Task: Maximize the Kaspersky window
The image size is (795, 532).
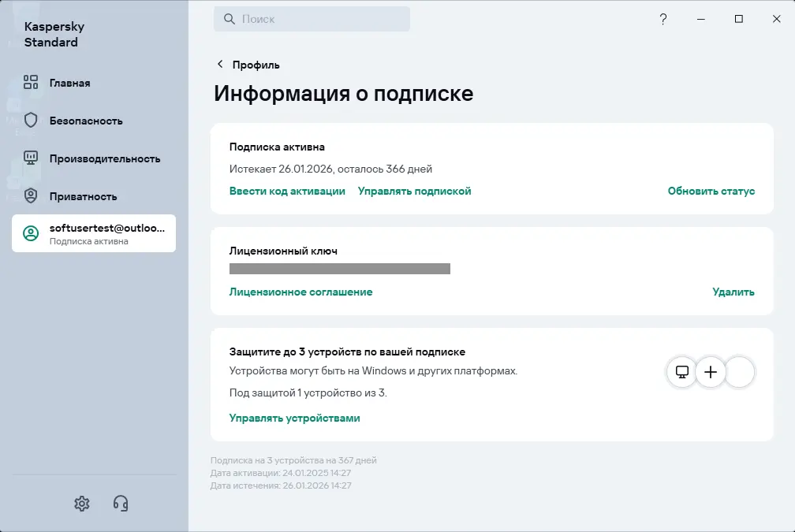Action: click(739, 19)
